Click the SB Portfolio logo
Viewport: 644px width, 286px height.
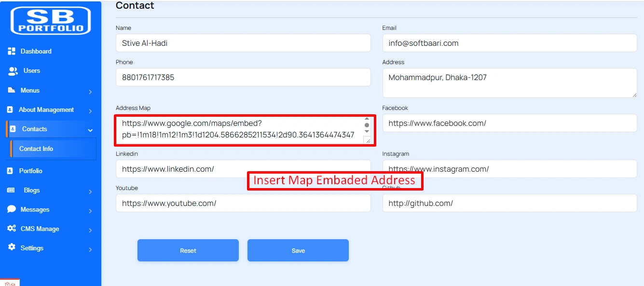(51, 21)
